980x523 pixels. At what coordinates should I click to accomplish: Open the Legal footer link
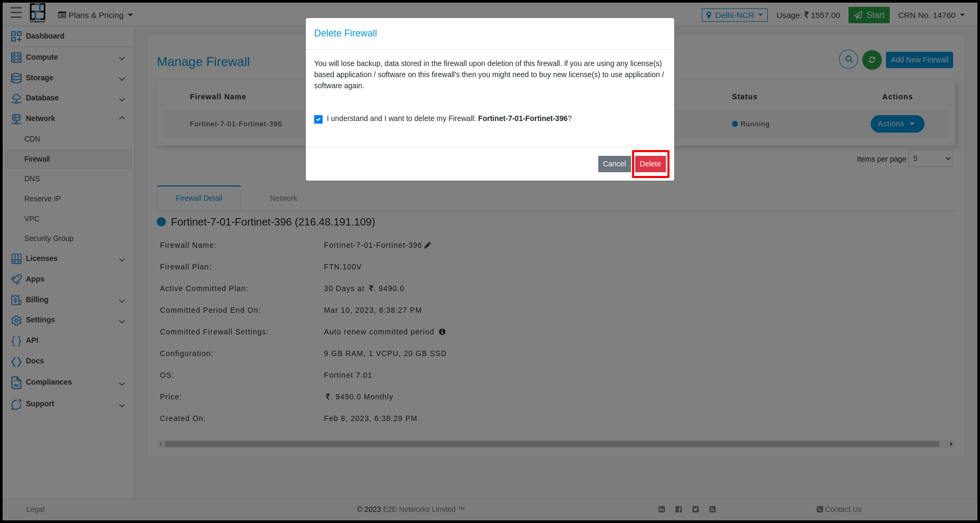pos(35,509)
